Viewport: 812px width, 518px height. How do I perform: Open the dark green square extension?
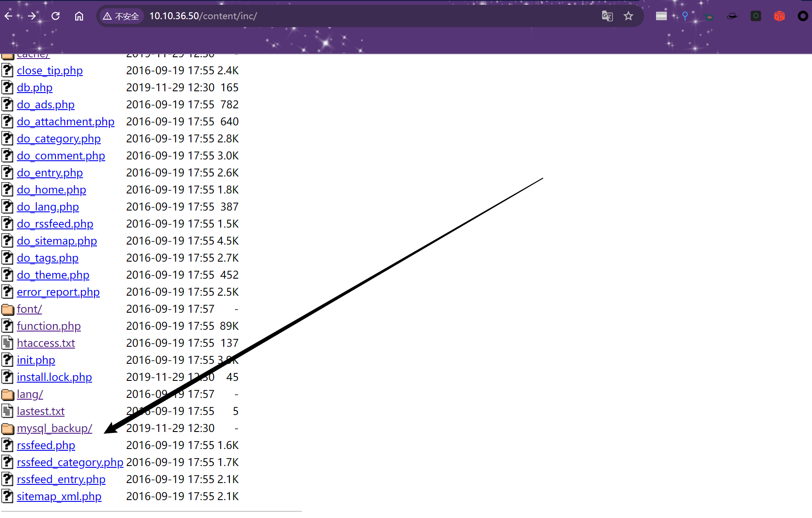point(756,16)
